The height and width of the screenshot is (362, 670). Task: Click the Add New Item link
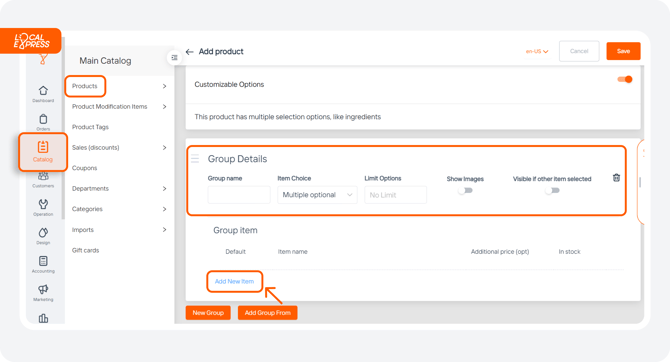click(x=234, y=281)
